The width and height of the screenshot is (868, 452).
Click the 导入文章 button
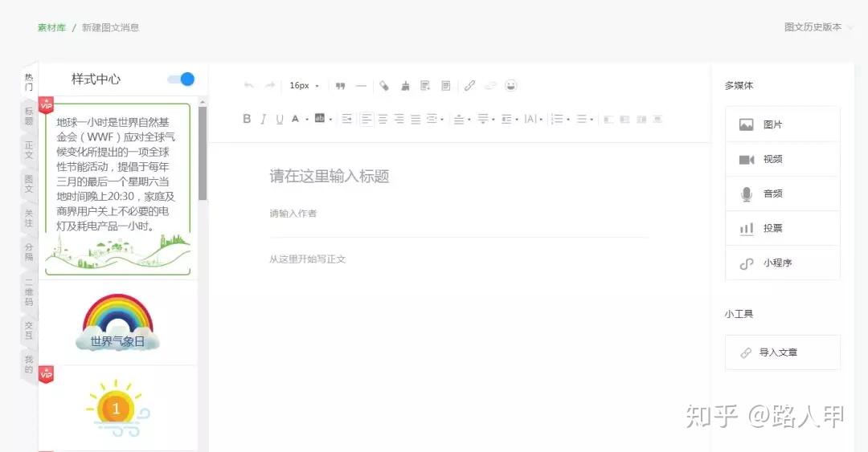783,352
